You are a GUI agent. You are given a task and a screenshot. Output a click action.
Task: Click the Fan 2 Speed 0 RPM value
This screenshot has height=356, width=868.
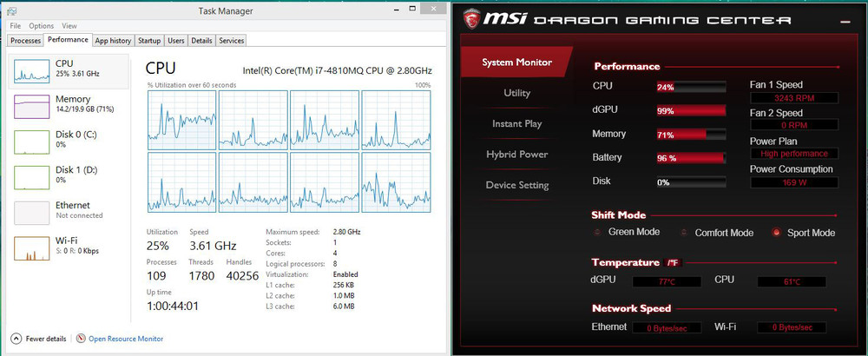794,125
